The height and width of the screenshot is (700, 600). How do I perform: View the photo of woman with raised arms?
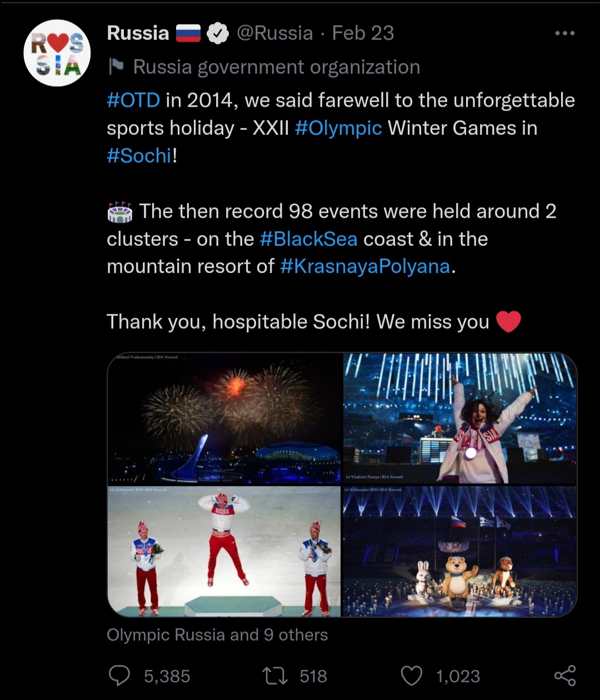click(x=460, y=419)
